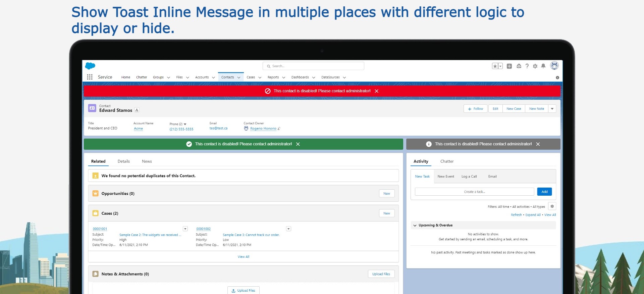Switch to the Chatter tab in activity panel

coord(447,161)
